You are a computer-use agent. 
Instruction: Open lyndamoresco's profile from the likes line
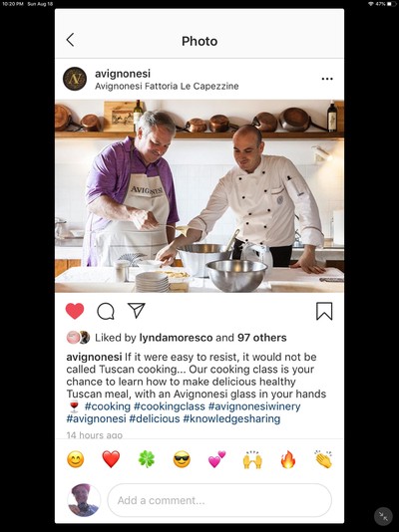click(176, 338)
